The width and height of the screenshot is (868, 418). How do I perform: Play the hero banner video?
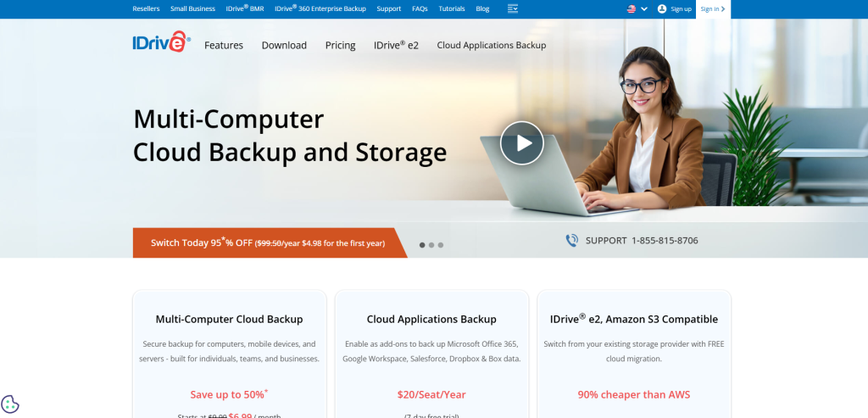point(521,143)
